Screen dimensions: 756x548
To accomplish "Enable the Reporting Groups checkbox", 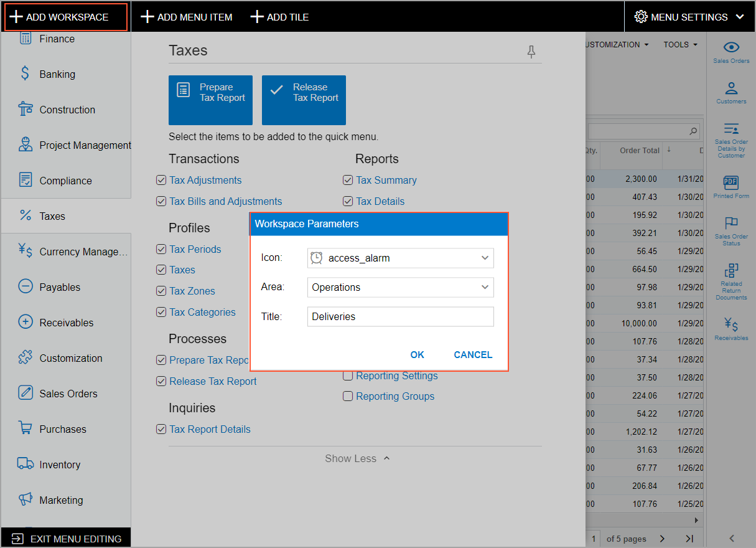I will [348, 397].
